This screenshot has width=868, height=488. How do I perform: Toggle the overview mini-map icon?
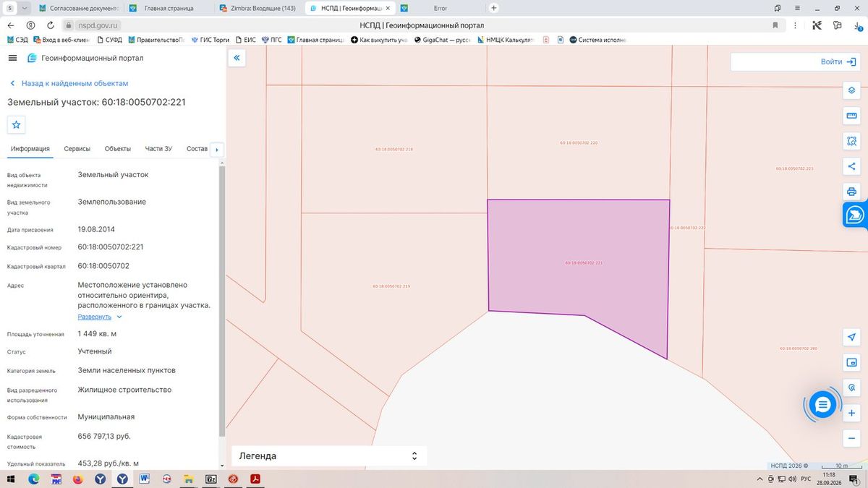point(851,363)
